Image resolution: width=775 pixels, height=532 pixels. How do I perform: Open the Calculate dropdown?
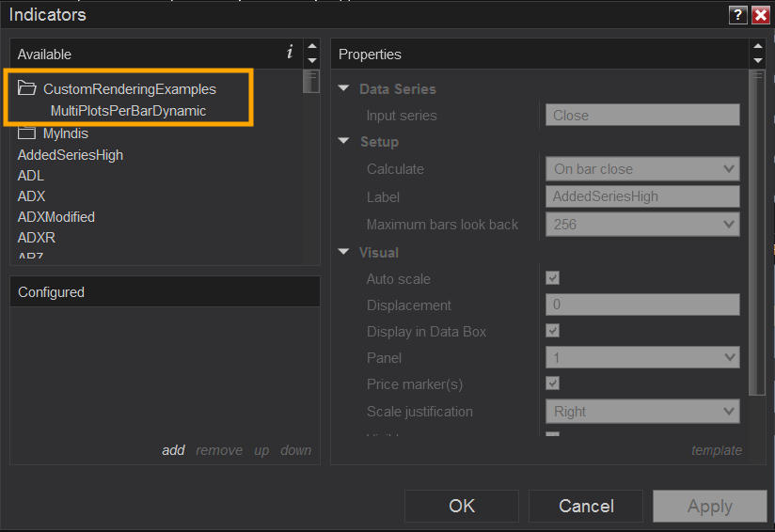642,169
